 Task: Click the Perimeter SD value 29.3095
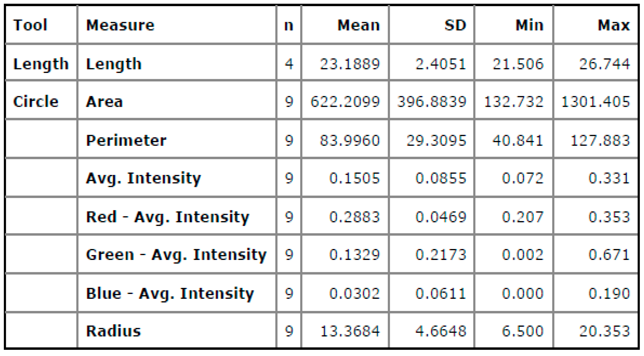[436, 140]
